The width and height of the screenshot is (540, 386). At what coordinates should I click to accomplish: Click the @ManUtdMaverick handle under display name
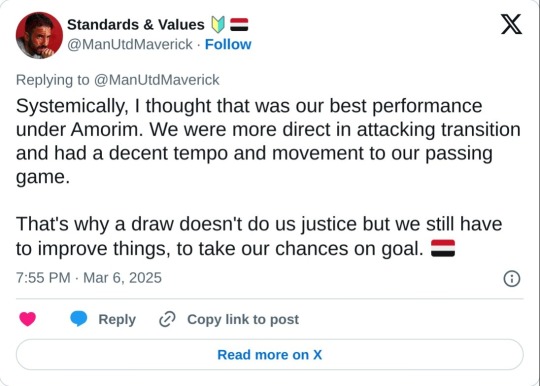[130, 44]
